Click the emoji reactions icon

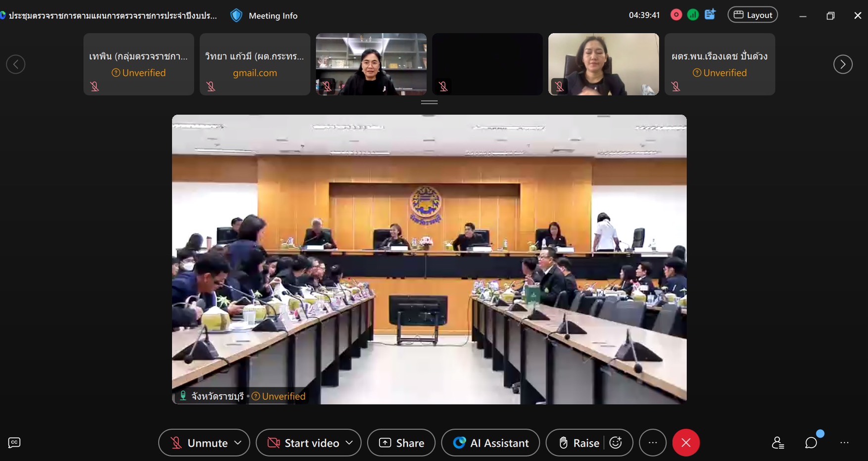click(x=616, y=443)
